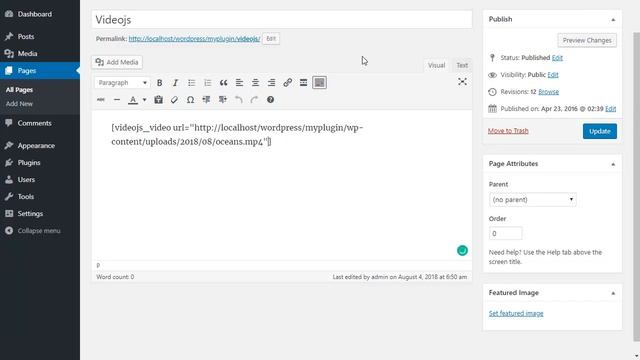This screenshot has height=360, width=640.
Task: Insert Read More tag
Action: click(x=303, y=83)
